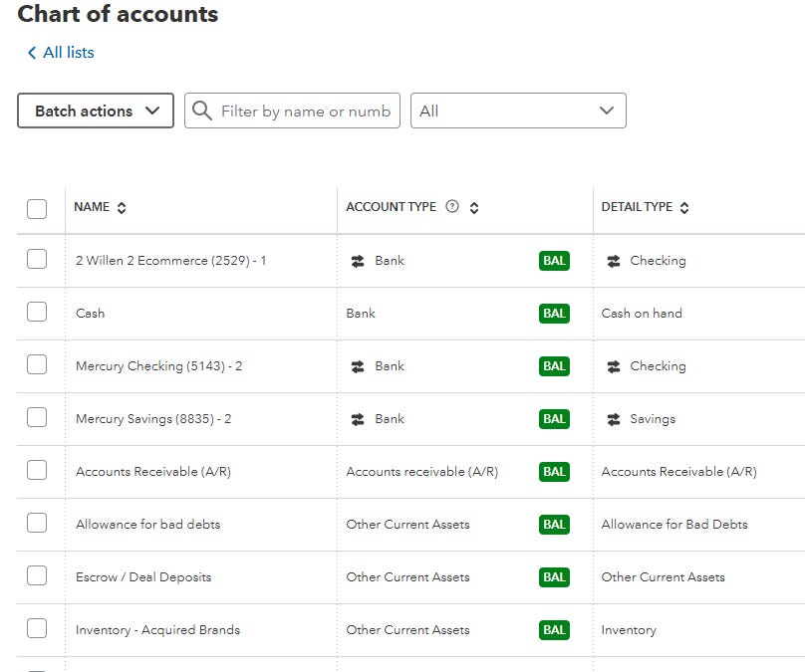Sort by DETAIL TYPE column arrows
The width and height of the screenshot is (805, 672).
[684, 208]
